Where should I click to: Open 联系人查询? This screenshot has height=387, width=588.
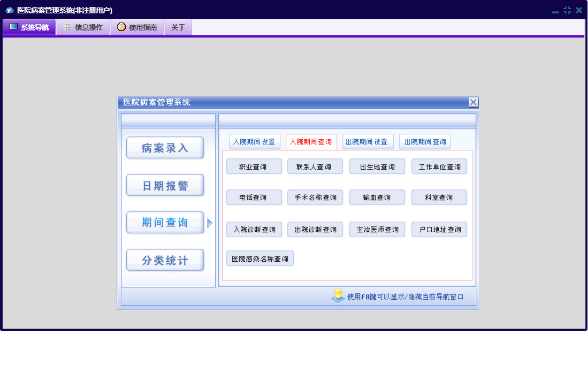point(315,166)
